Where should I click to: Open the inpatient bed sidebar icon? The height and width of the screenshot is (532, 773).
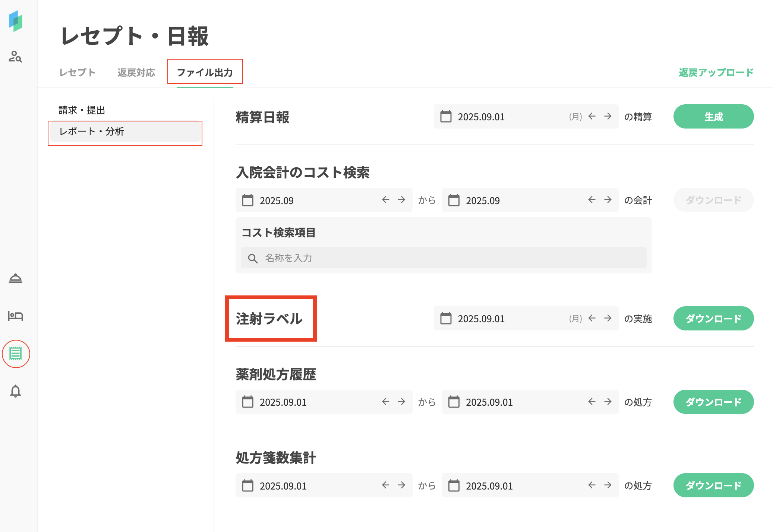tap(15, 316)
